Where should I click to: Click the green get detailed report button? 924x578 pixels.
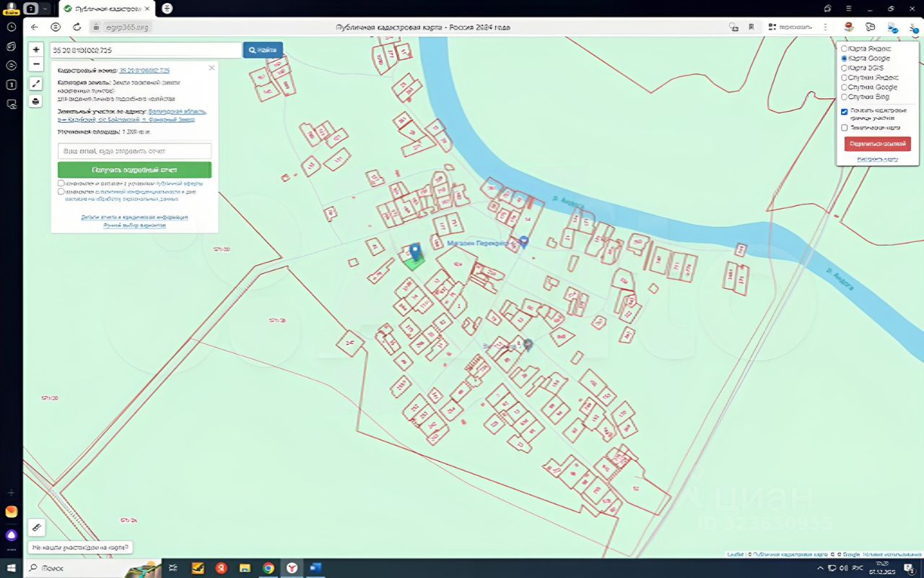click(134, 170)
